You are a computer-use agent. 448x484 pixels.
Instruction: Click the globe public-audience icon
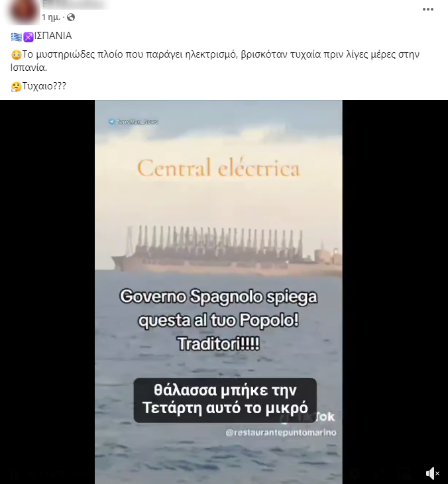(x=71, y=17)
